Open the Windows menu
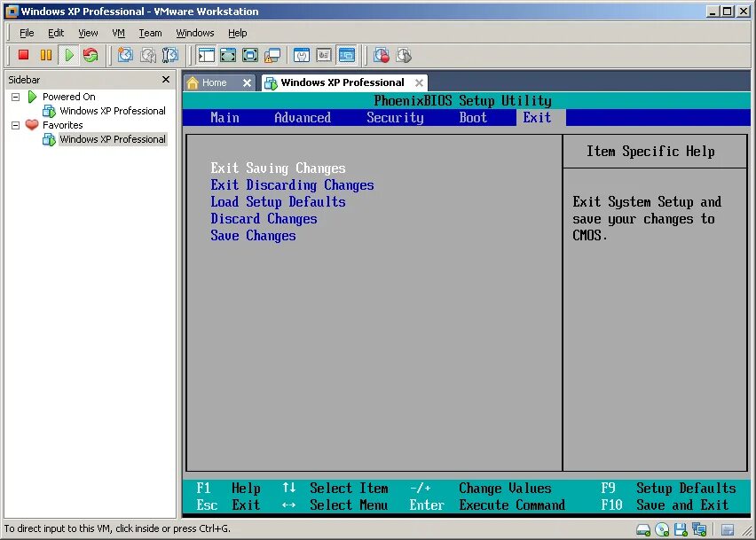 click(195, 33)
